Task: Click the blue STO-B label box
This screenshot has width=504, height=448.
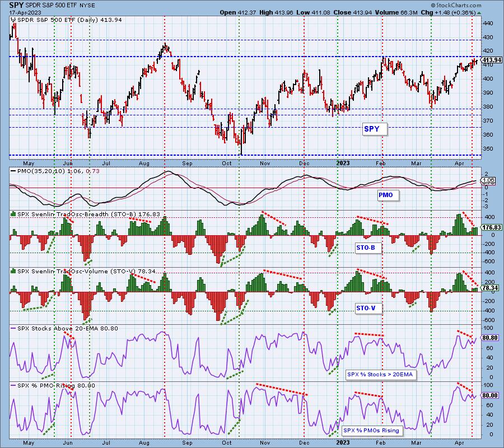Action: 368,248
